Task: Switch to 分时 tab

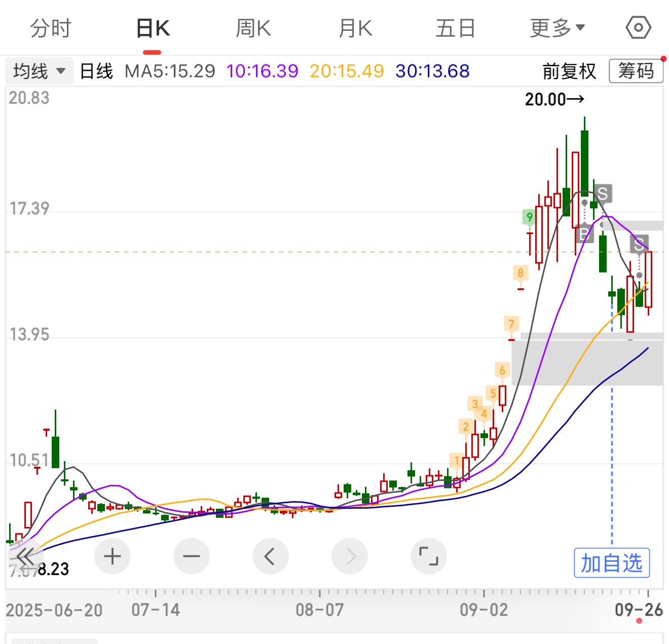Action: [51, 28]
